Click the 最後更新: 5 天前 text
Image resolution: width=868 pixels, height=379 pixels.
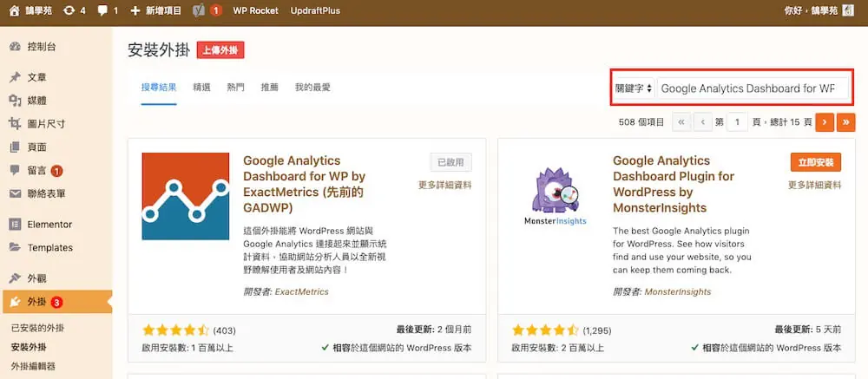[807, 330]
